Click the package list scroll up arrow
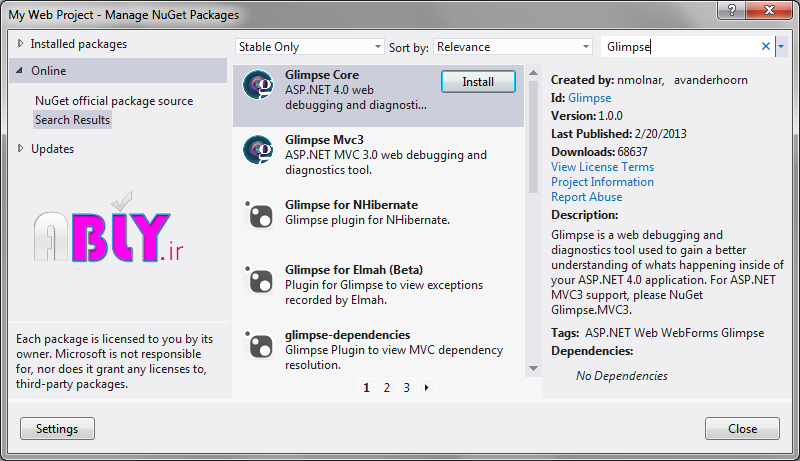The height and width of the screenshot is (461, 800). point(534,73)
